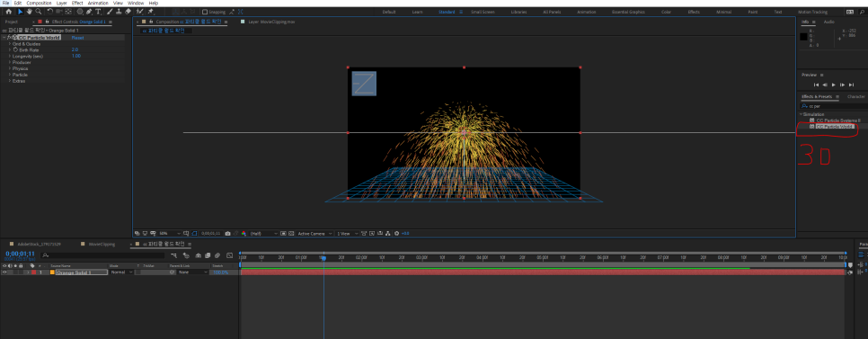Toggle the timeline Motion Blur enable icon
Image resolution: width=868 pixels, height=339 pixels.
click(x=217, y=255)
